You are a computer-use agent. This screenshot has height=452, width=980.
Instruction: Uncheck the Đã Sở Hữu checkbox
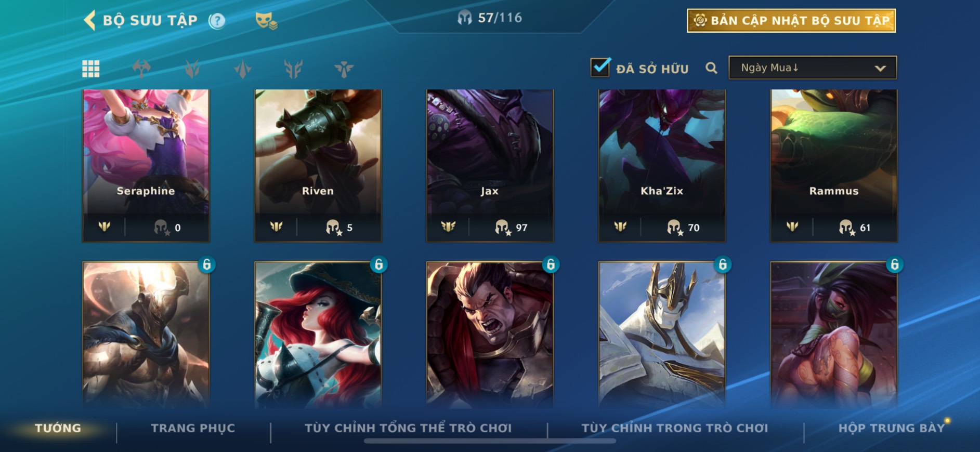[x=600, y=67]
